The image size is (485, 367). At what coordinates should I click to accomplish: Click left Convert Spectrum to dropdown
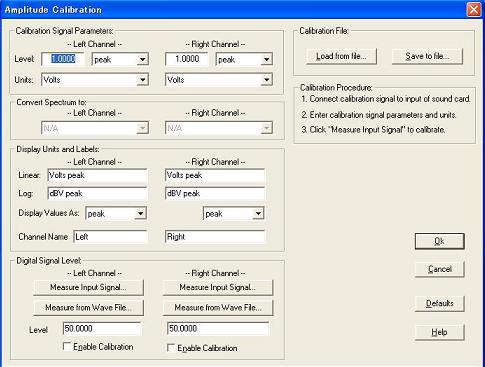pos(95,128)
